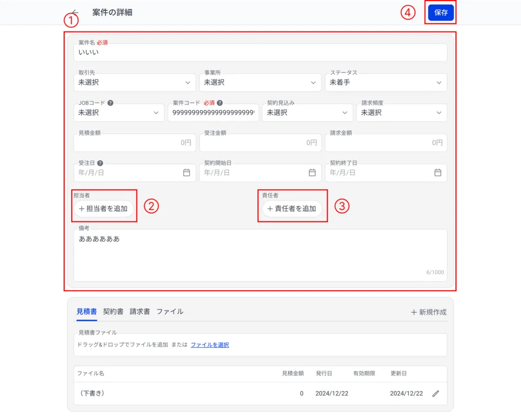The height and width of the screenshot is (420, 521).
Task: Click the 見積金額 input field
Action: (134, 143)
